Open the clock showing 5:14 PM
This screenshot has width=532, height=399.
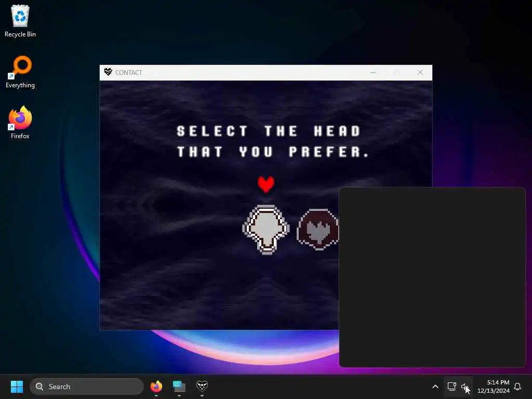tap(494, 387)
